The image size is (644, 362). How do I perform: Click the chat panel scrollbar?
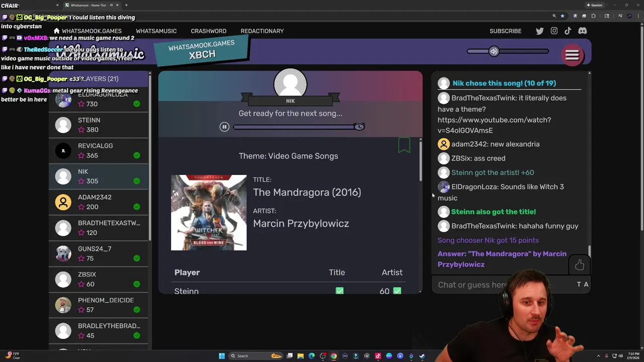click(589, 250)
